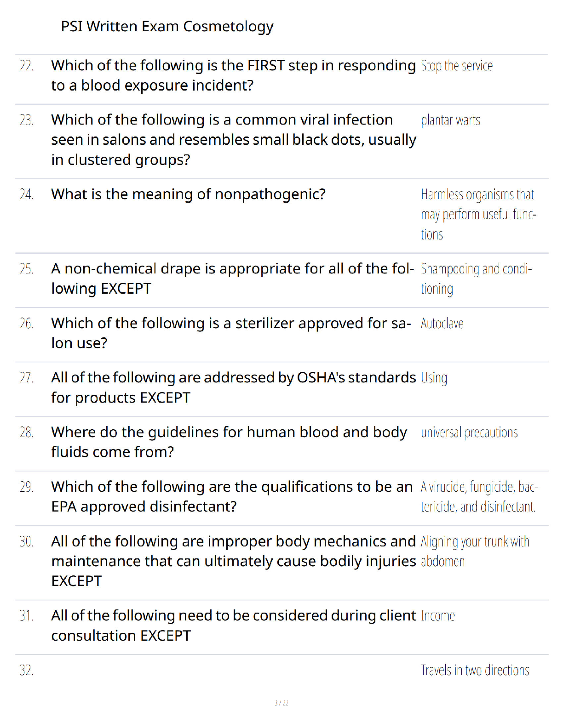Click the answer Aligning your trunk with abdomen
This screenshot has width=563, height=728.
(475, 552)
